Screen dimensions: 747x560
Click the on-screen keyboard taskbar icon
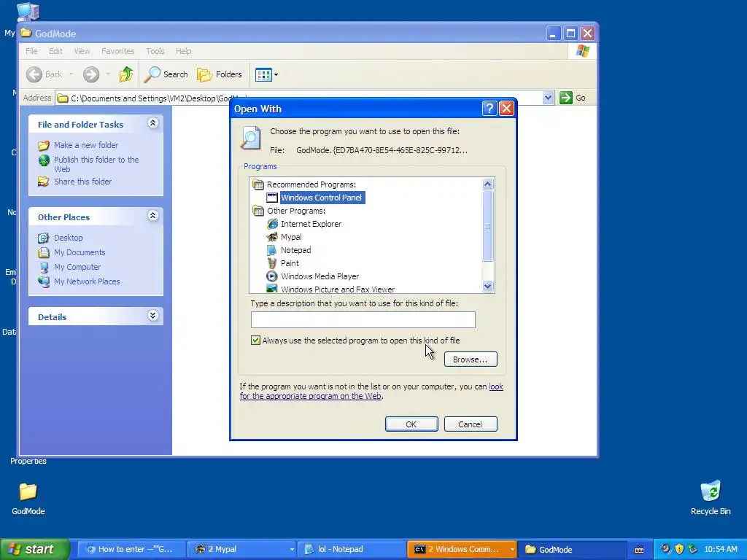click(639, 550)
